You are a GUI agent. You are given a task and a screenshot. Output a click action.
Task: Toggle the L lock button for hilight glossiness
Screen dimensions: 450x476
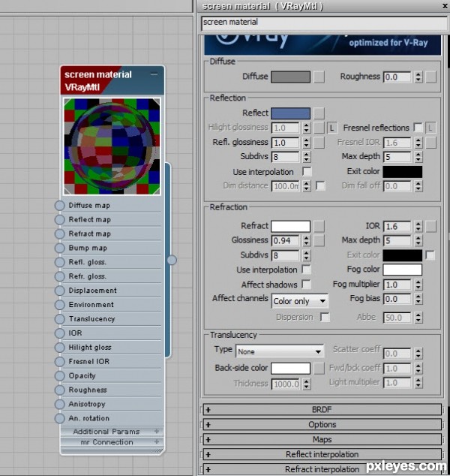pos(332,128)
